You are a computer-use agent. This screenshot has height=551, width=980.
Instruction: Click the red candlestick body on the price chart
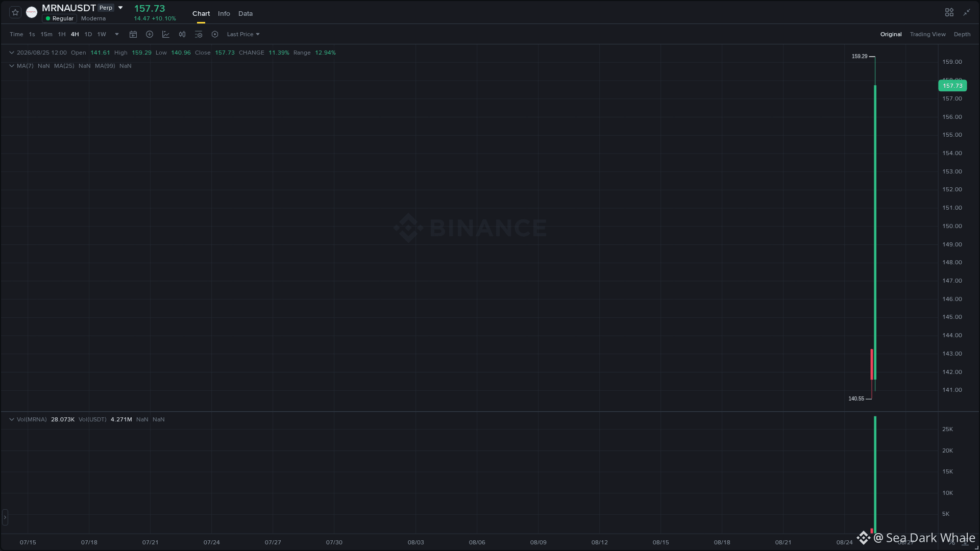pyautogui.click(x=872, y=364)
